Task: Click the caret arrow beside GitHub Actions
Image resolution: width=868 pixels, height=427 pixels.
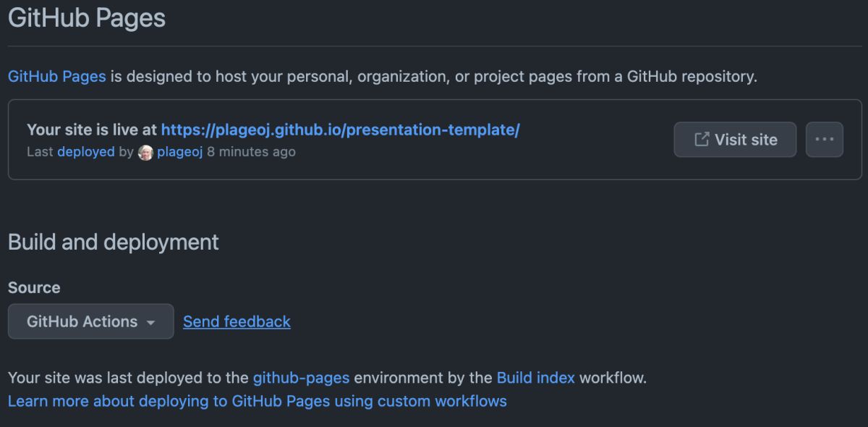Action: click(x=150, y=323)
